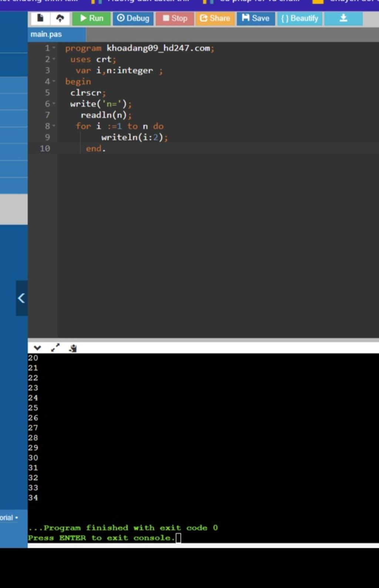Click the 'Press ENTER to exit console' prompt
The image size is (379, 588).
(x=101, y=538)
